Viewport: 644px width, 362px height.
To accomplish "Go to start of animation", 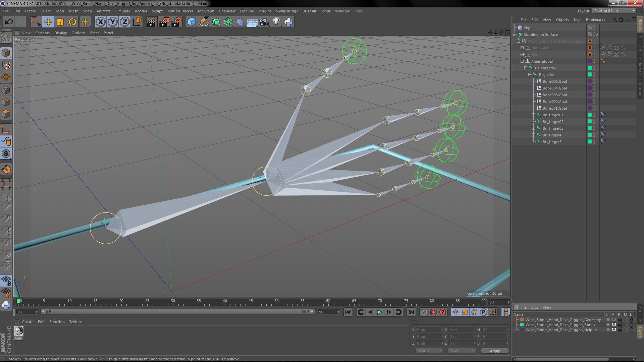I will pyautogui.click(x=348, y=312).
